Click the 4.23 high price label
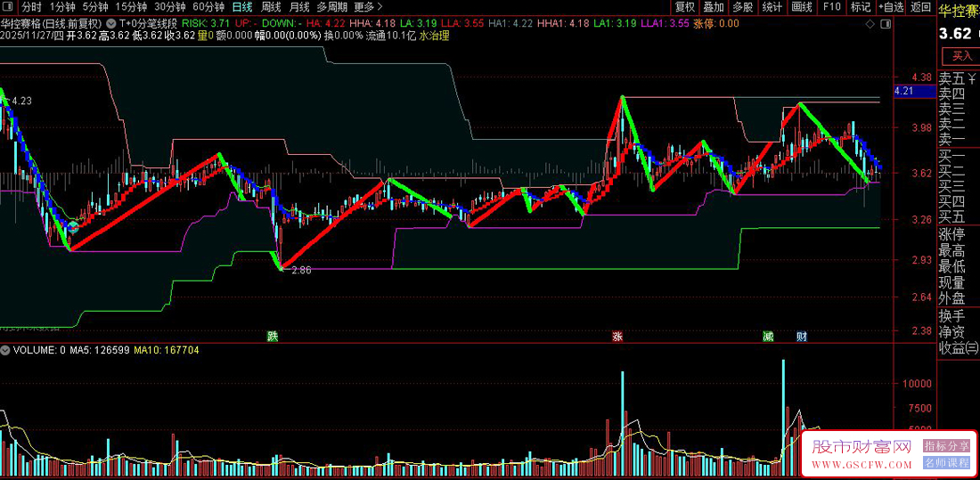The height and width of the screenshot is (480, 980). [21, 101]
